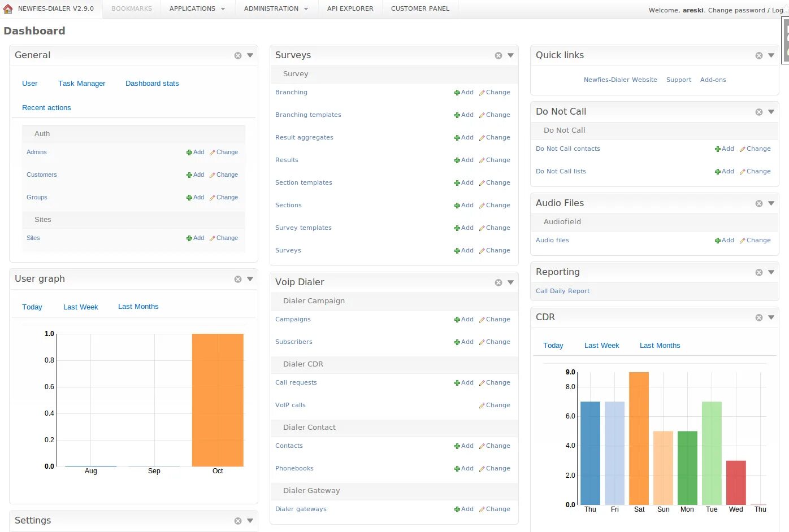Open the Applications dropdown menu
Screen dimensions: 789x532
(197, 9)
